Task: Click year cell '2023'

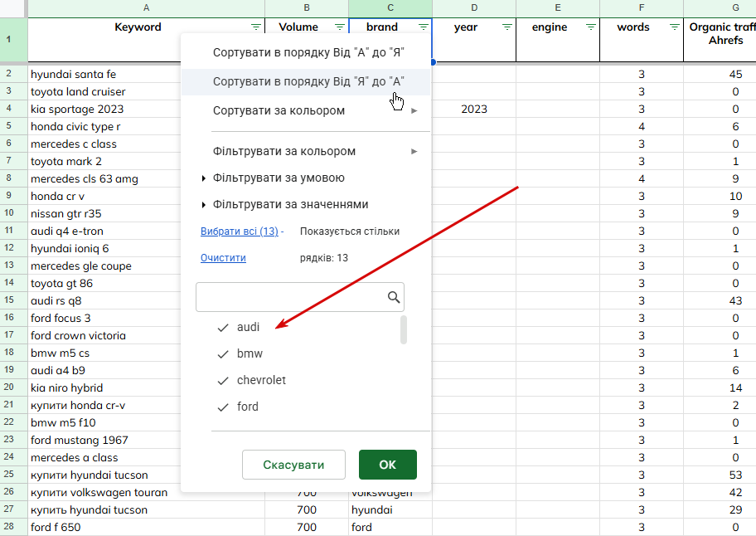Action: 474,109
